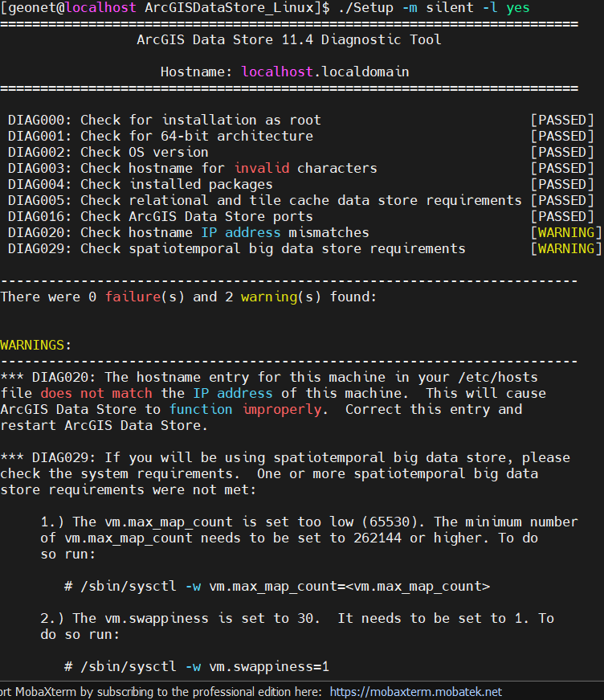Open the mobaxterm.mobatek.net link
The height and width of the screenshot is (700, 604).
pos(416,692)
